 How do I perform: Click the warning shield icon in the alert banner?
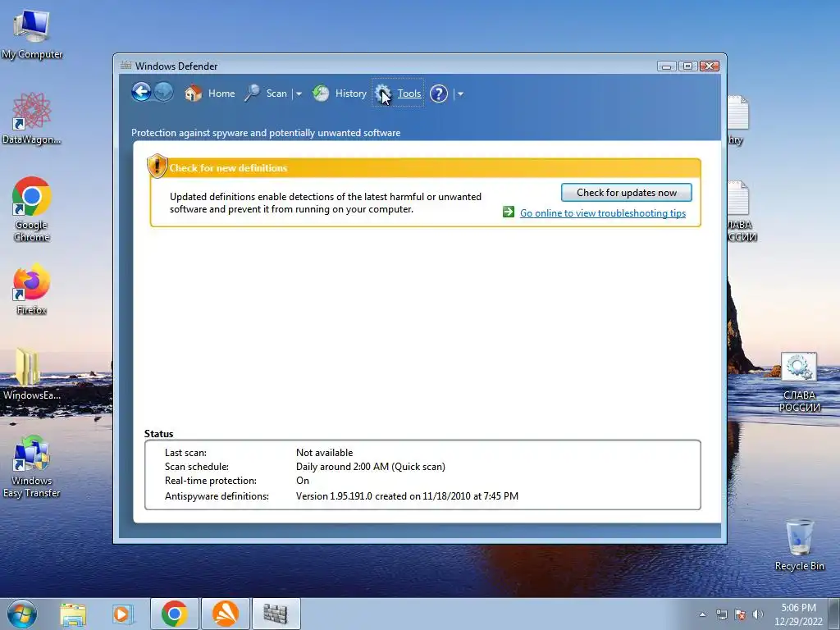click(x=157, y=166)
